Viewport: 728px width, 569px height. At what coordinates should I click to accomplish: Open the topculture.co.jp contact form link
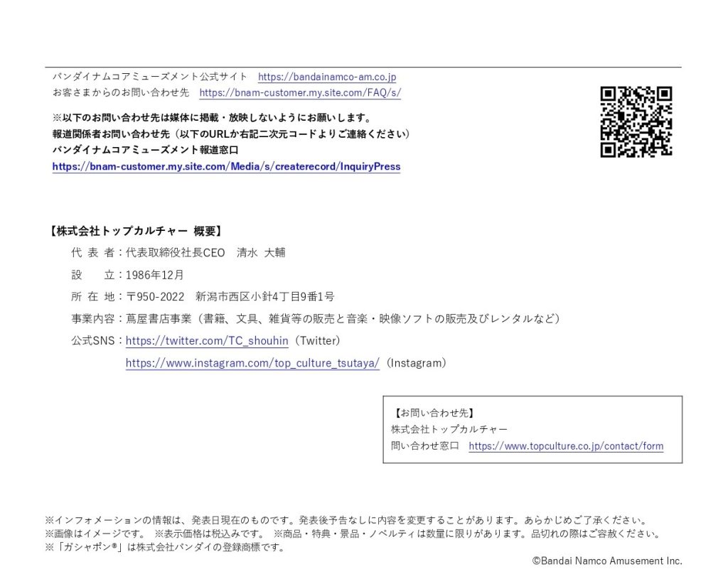(565, 446)
